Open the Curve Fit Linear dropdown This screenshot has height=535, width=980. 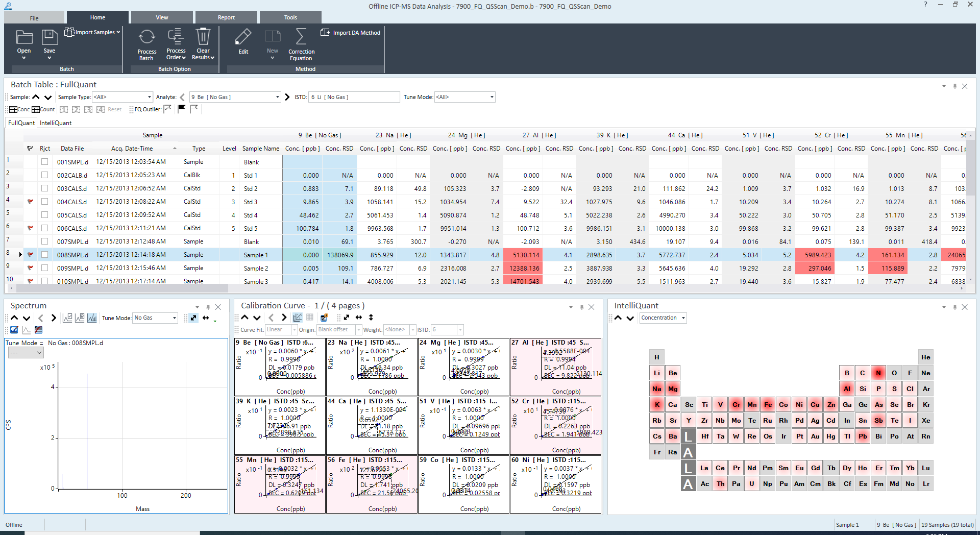pos(281,330)
